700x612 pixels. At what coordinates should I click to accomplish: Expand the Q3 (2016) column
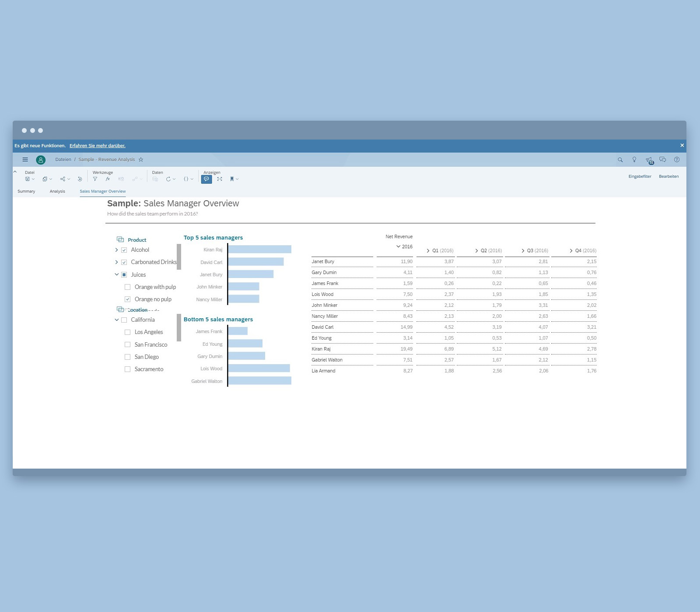tap(523, 251)
